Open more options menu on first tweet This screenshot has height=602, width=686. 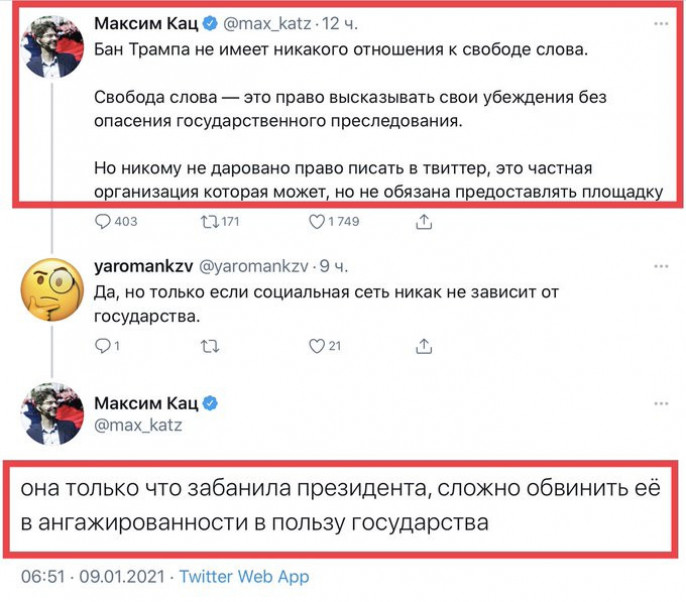pyautogui.click(x=660, y=22)
